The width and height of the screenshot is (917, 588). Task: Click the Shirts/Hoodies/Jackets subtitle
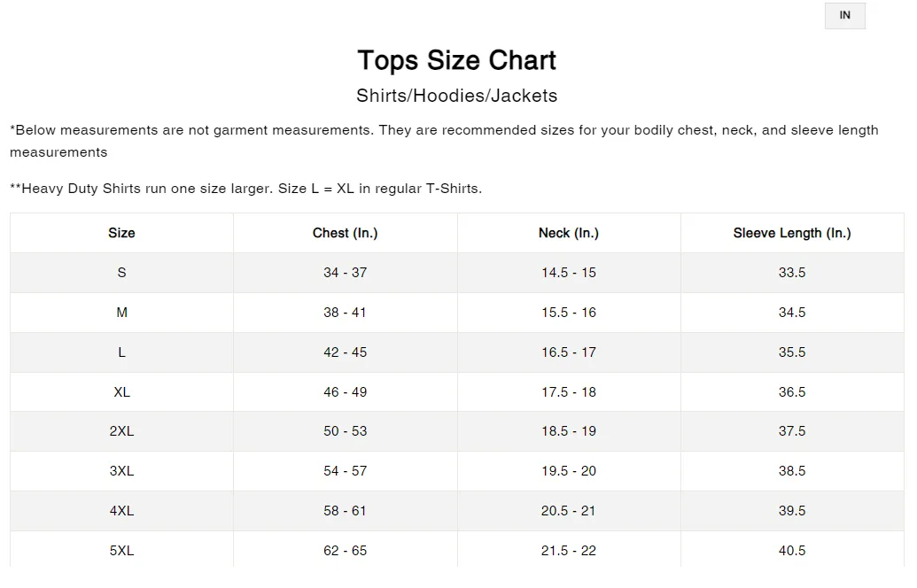457,96
